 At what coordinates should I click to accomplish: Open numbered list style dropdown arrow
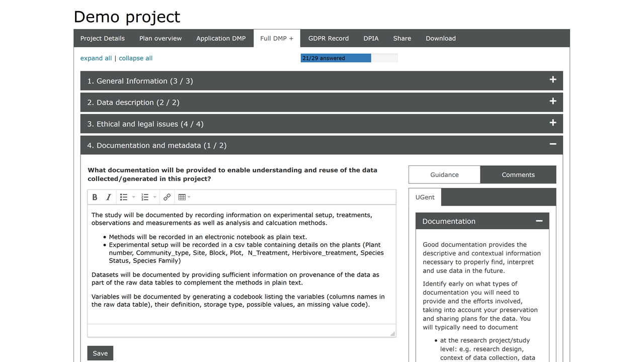(155, 197)
